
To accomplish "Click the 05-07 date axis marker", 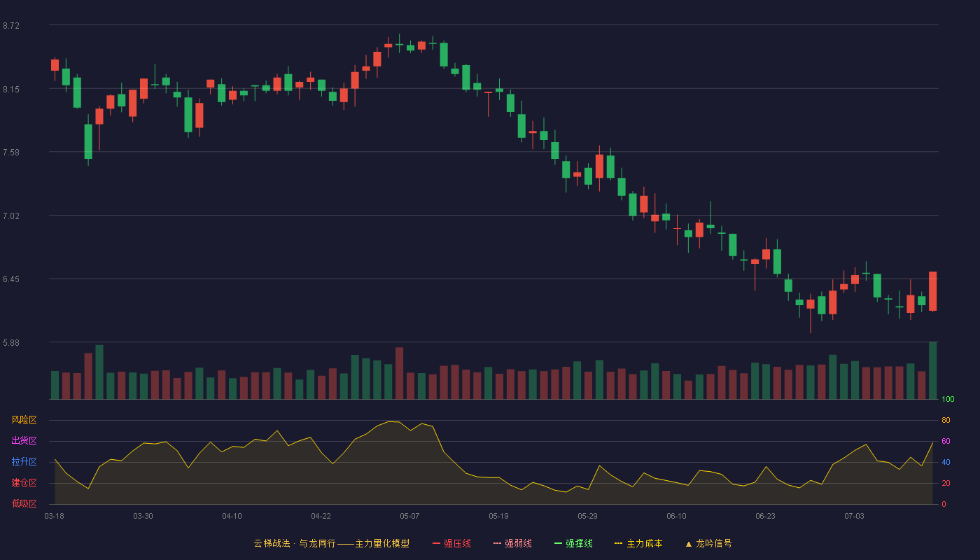I will pos(409,516).
